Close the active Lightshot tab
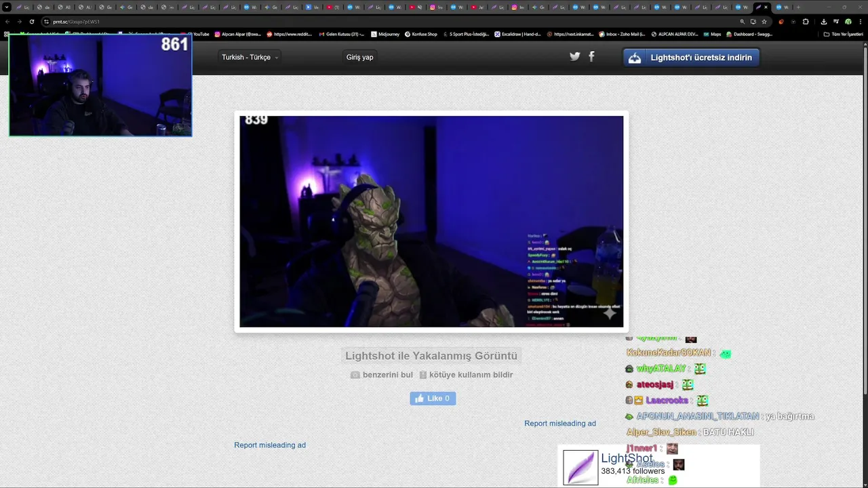This screenshot has width=868, height=488. pyautogui.click(x=766, y=7)
